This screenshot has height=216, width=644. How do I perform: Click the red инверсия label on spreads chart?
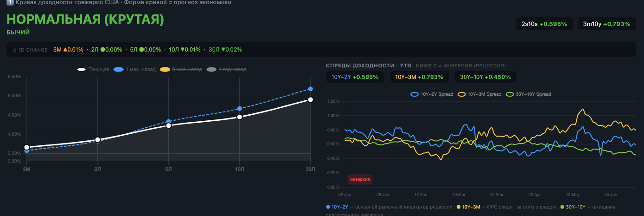[360, 179]
